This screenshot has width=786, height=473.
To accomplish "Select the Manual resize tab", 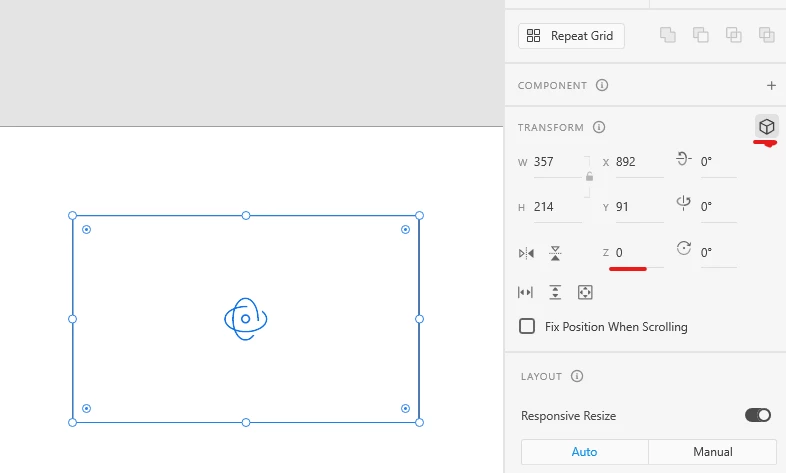I will [x=712, y=452].
